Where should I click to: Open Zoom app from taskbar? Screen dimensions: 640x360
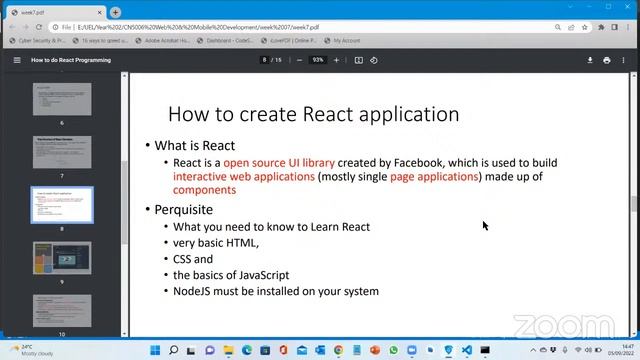pyautogui.click(x=412, y=350)
